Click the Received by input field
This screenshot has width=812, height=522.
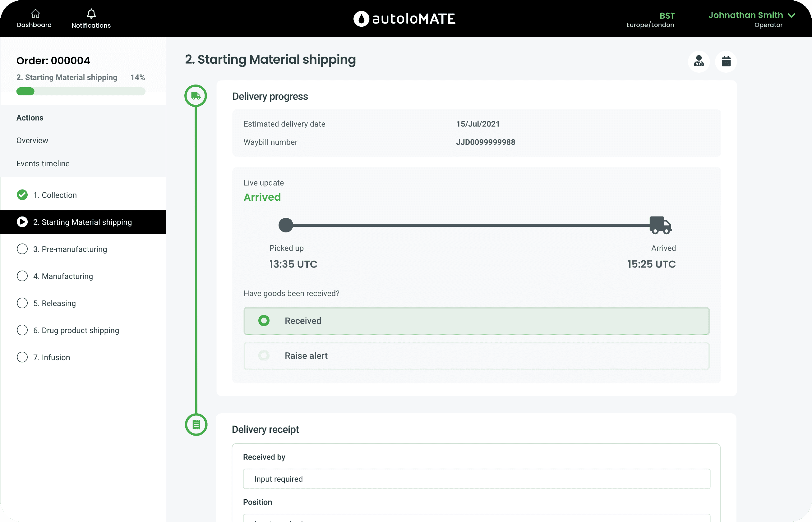coord(476,478)
